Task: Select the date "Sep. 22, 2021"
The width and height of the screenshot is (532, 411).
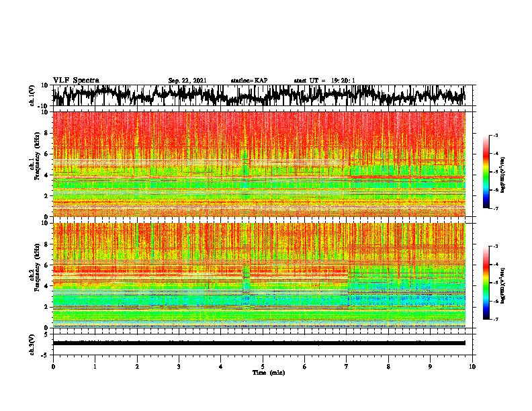Action: (x=187, y=81)
